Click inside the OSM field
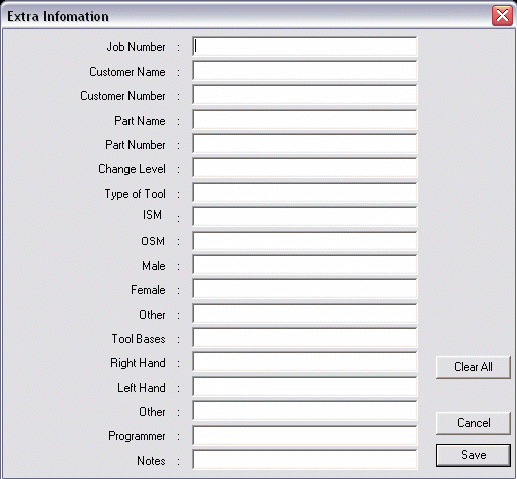The image size is (517, 479). [x=305, y=241]
